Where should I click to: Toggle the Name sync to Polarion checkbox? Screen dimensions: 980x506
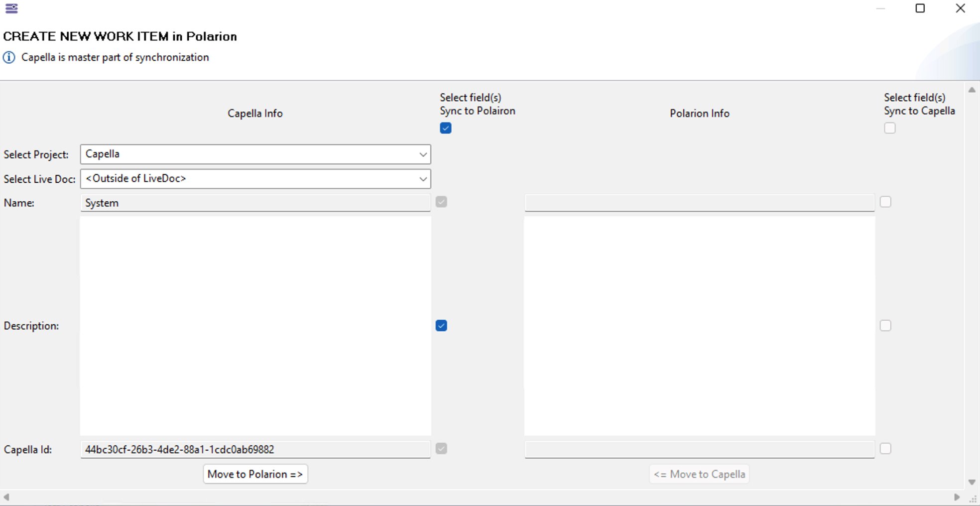click(x=441, y=202)
